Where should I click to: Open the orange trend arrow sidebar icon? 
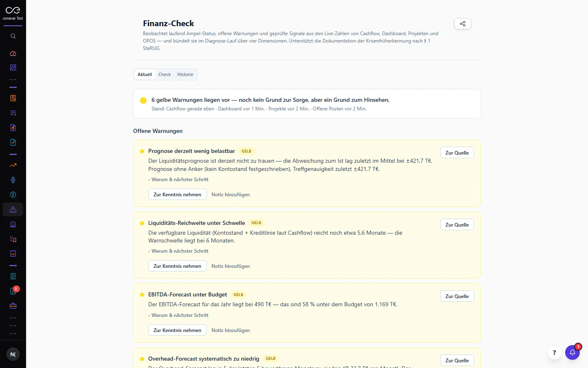click(13, 165)
